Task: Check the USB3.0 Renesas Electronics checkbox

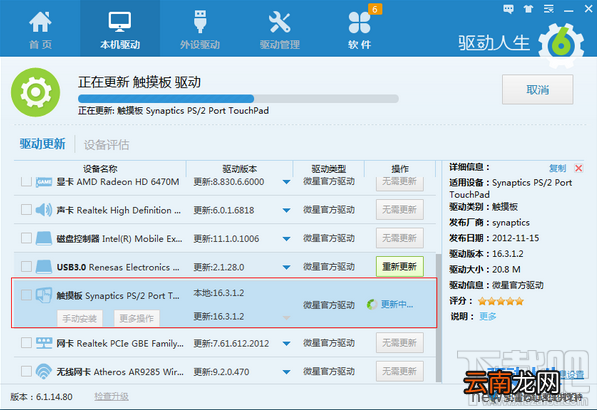Action: 26,266
